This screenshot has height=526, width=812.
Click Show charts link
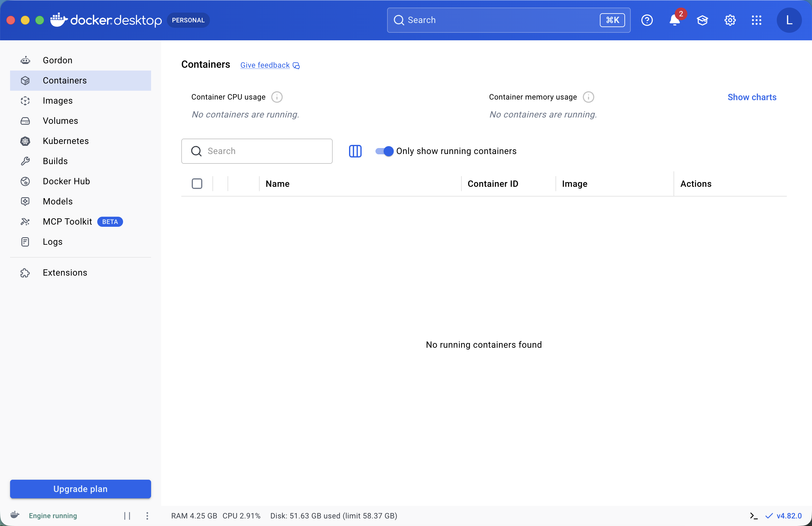(x=752, y=97)
